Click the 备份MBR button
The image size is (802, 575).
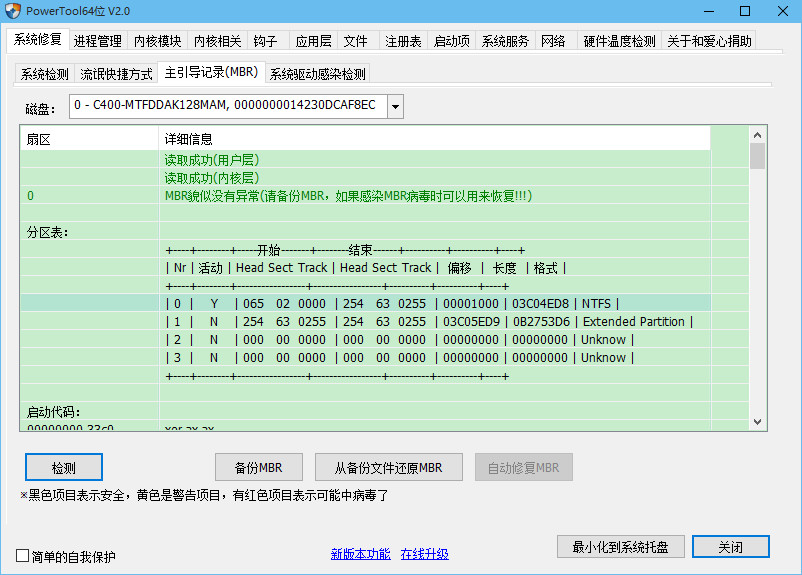(259, 467)
